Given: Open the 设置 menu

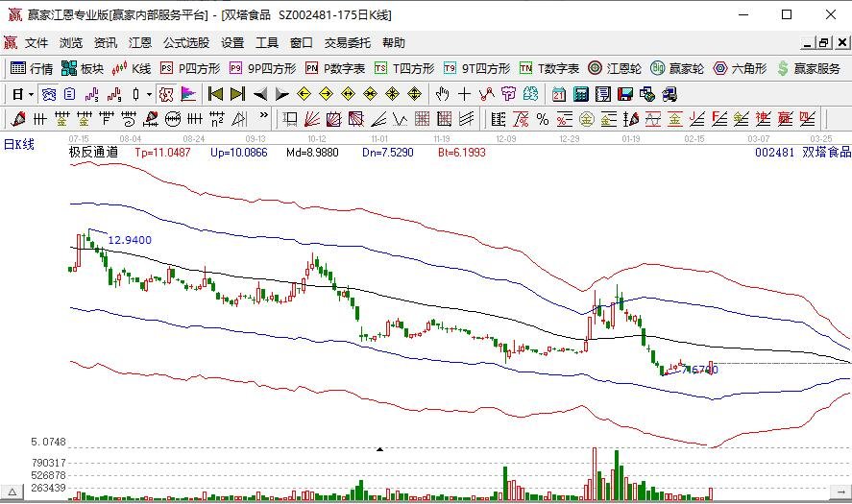Looking at the screenshot, I should click(232, 43).
